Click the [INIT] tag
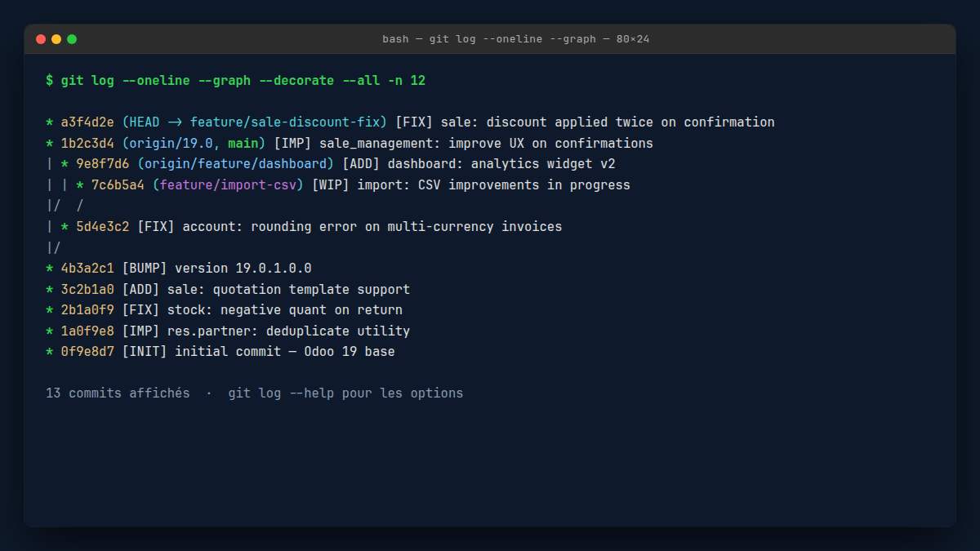980x551 pixels. pyautogui.click(x=145, y=352)
